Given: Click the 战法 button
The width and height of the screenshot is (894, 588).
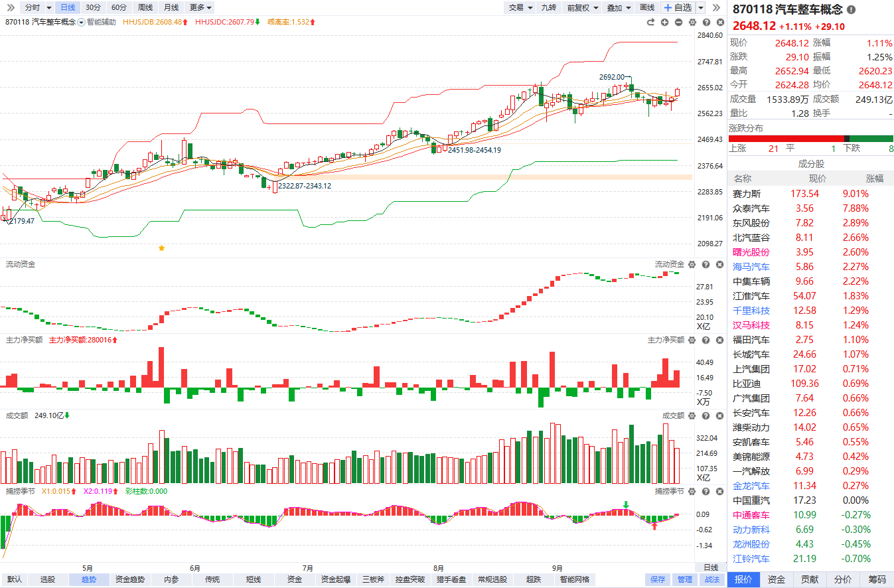Looking at the screenshot, I should (x=712, y=579).
